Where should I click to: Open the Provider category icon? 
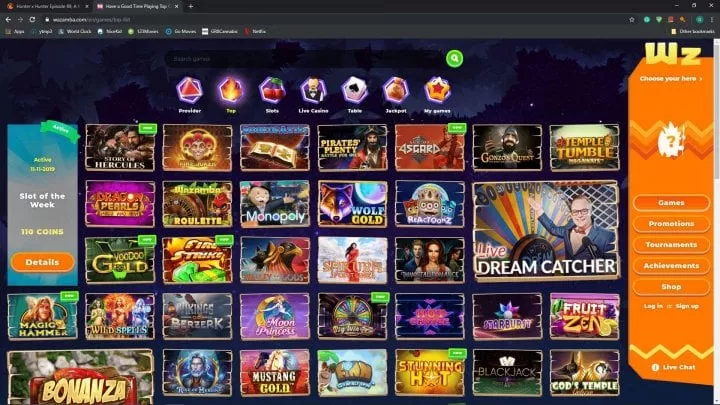click(x=188, y=90)
